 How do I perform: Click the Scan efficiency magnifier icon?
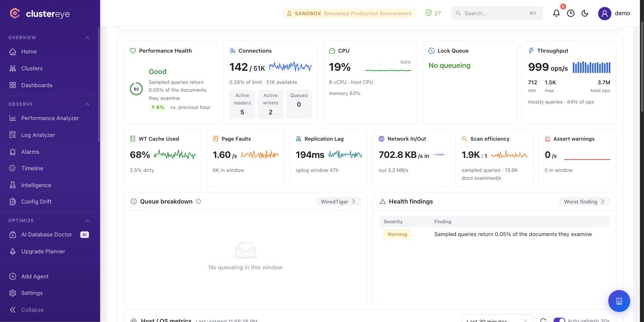click(465, 139)
